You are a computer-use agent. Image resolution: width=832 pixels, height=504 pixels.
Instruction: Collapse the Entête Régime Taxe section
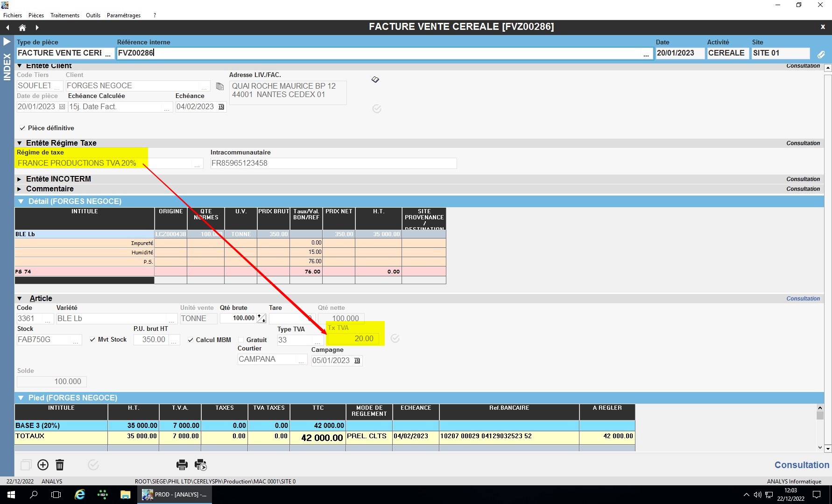click(20, 143)
